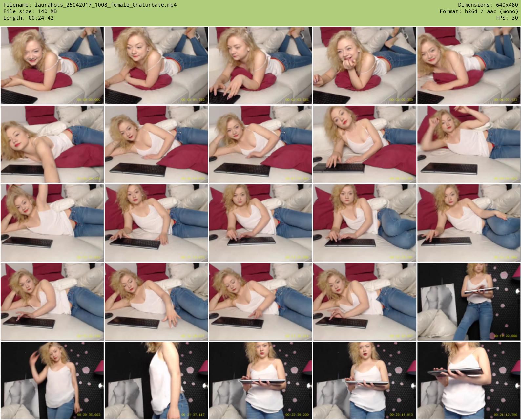
Task: Click the Dimensions 640x480 label
Action: pyautogui.click(x=488, y=5)
